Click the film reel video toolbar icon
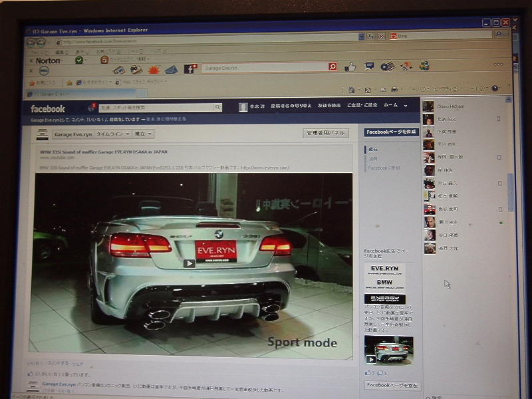The image size is (532, 399). point(388,66)
